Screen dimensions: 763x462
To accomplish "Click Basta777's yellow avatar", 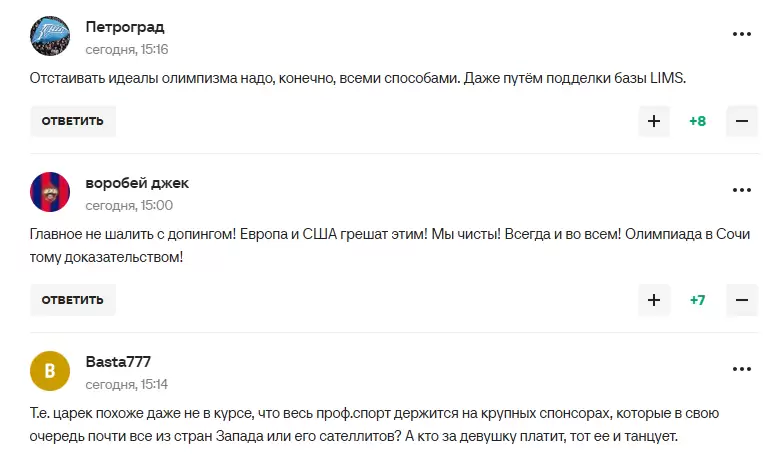I will (50, 371).
